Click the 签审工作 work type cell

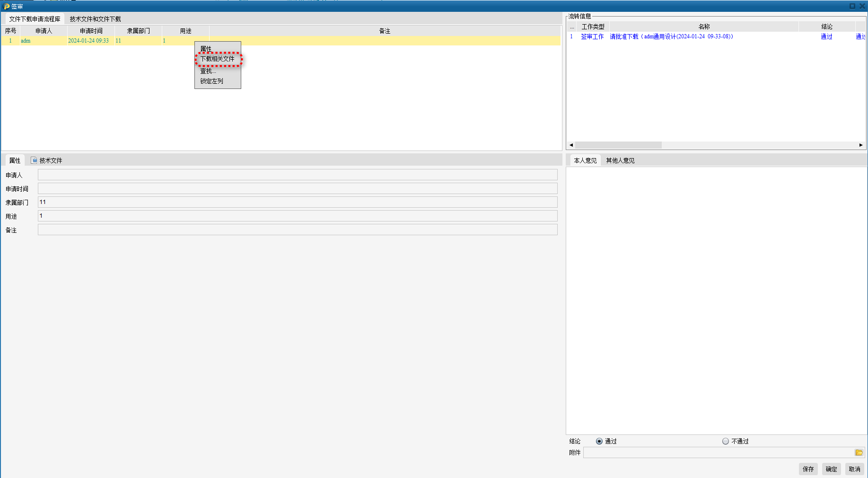coord(593,36)
